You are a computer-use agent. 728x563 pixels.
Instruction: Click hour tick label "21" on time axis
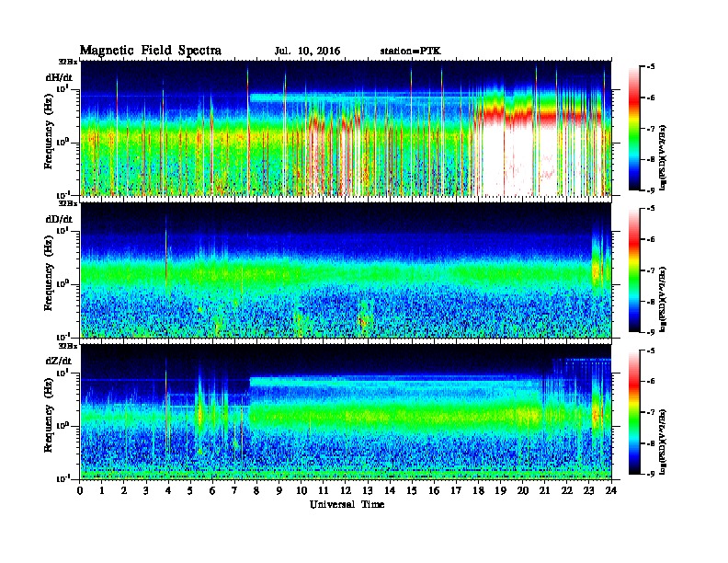click(x=544, y=490)
